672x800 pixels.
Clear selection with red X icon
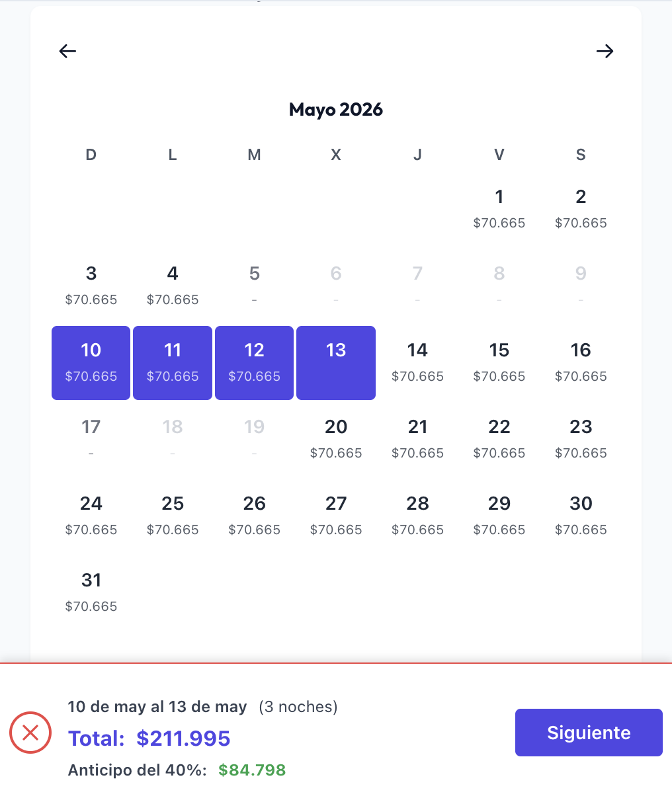(x=30, y=733)
